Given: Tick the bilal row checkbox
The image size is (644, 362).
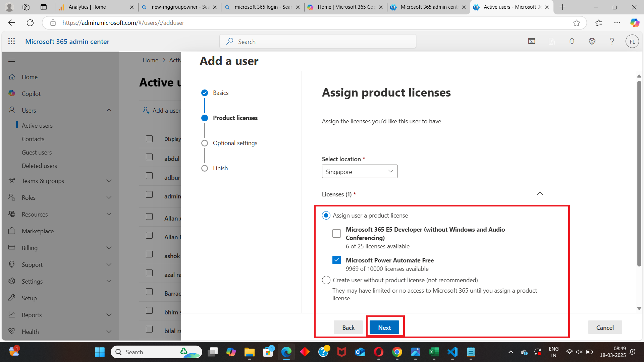Looking at the screenshot, I should coord(149,329).
